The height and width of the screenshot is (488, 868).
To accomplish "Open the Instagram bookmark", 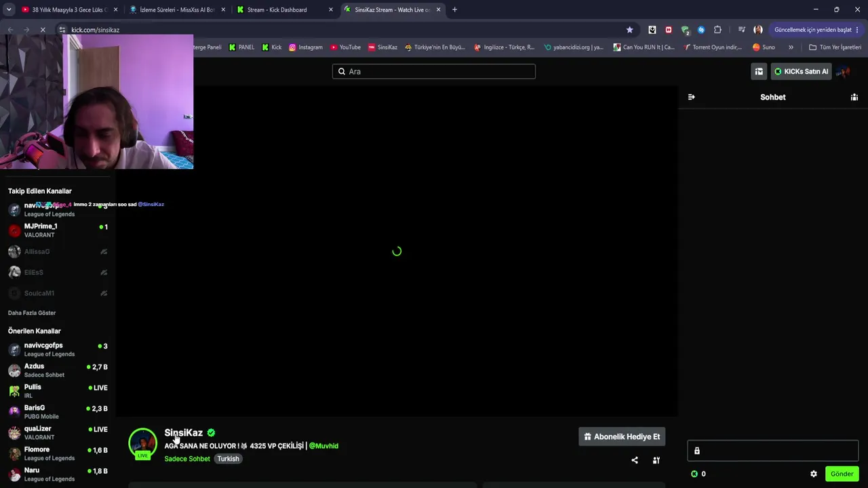I will (306, 47).
